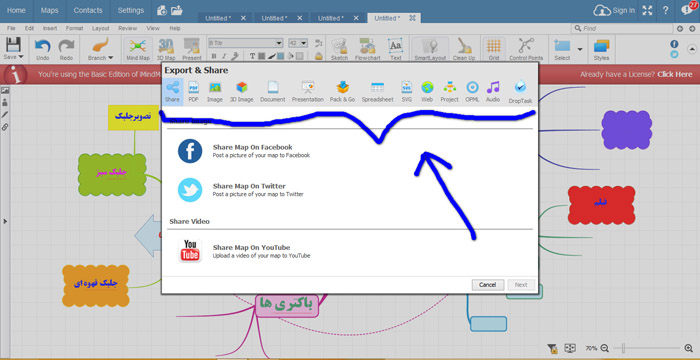This screenshot has height=360, width=700.
Task: Open the help question mark
Action: click(665, 10)
